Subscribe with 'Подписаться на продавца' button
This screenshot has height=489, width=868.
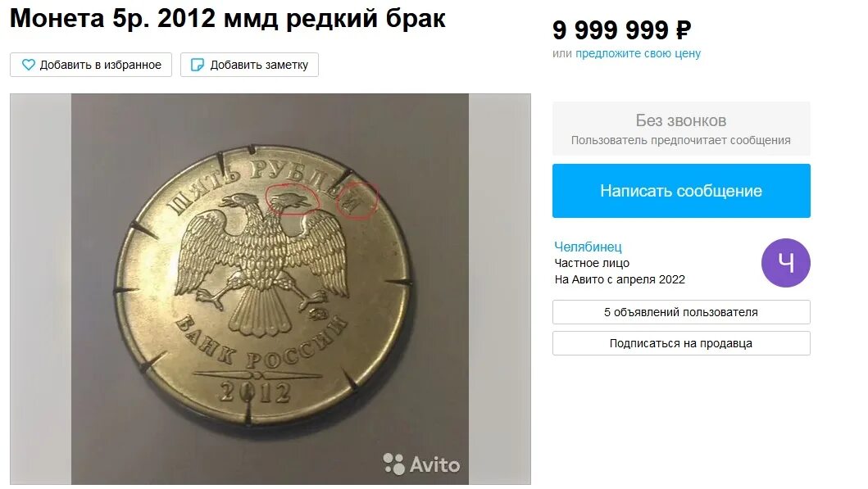pos(681,343)
